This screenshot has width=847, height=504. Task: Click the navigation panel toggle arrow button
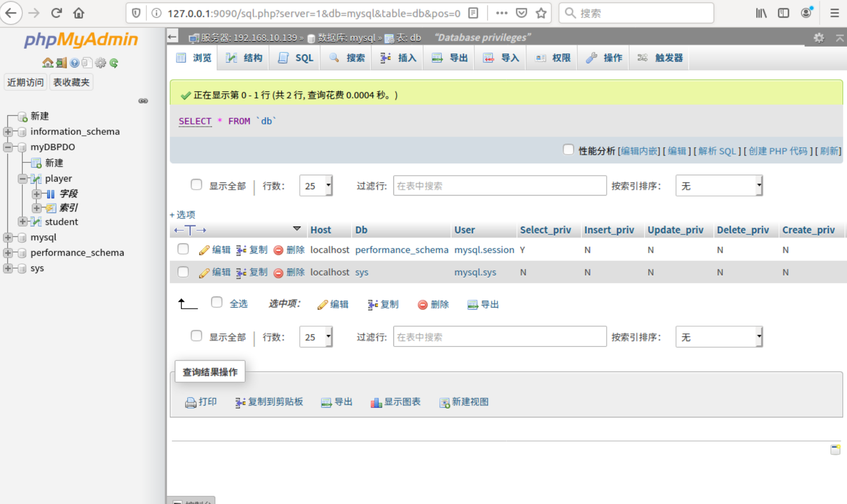click(172, 36)
